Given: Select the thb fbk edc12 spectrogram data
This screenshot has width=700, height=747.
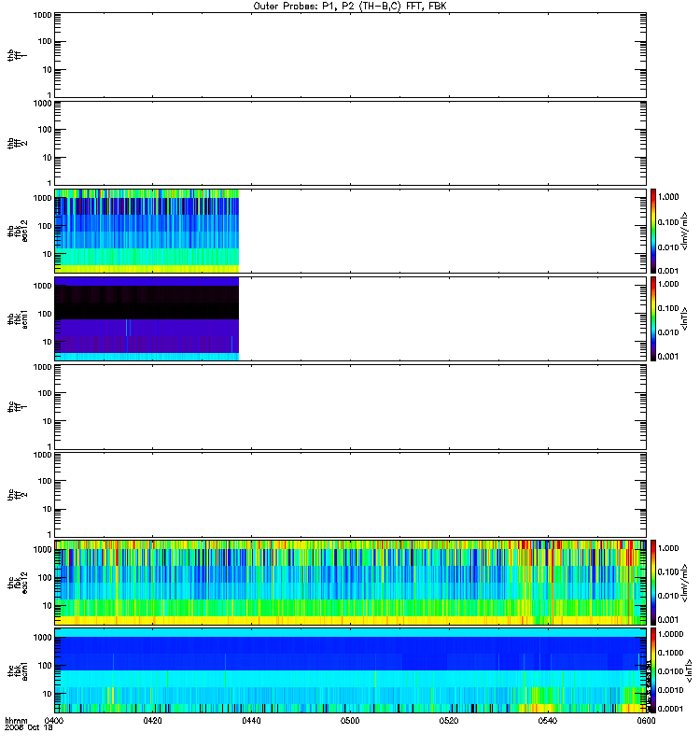Looking at the screenshot, I should [147, 231].
